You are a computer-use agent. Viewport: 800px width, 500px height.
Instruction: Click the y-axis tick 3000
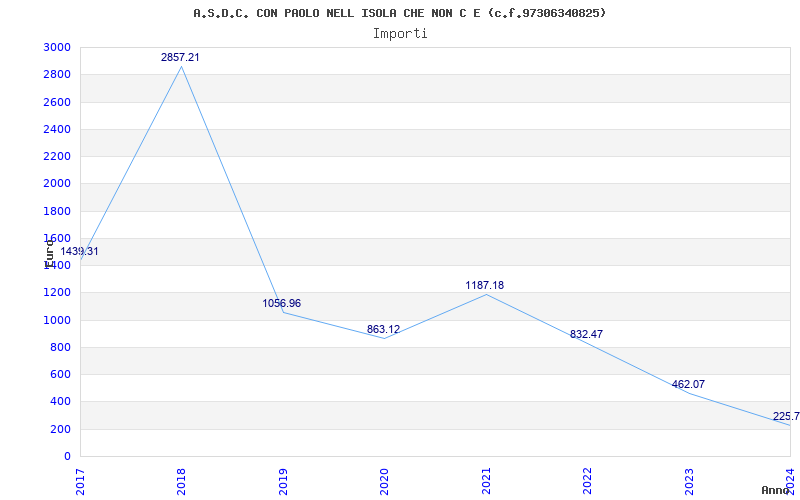57,47
